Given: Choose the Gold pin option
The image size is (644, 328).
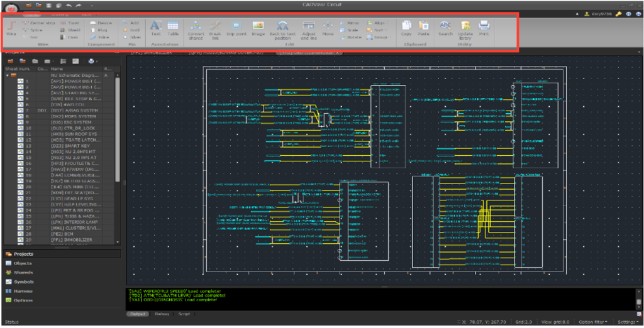Looking at the screenshot, I should 131,30.
